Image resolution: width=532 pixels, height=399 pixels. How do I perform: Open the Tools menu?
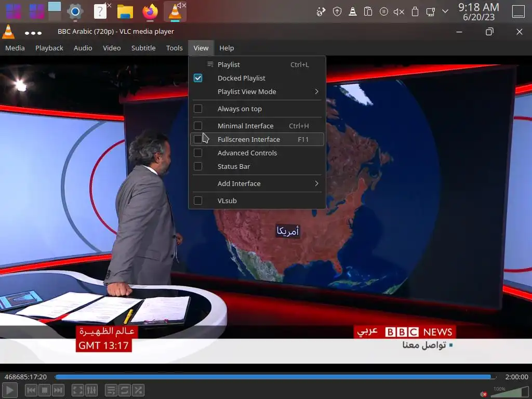pyautogui.click(x=175, y=48)
